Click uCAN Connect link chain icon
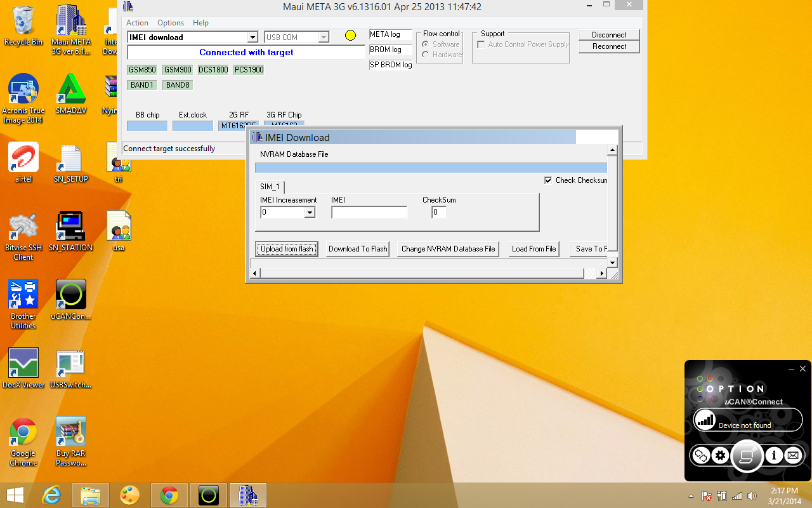The height and width of the screenshot is (508, 812). tap(700, 455)
